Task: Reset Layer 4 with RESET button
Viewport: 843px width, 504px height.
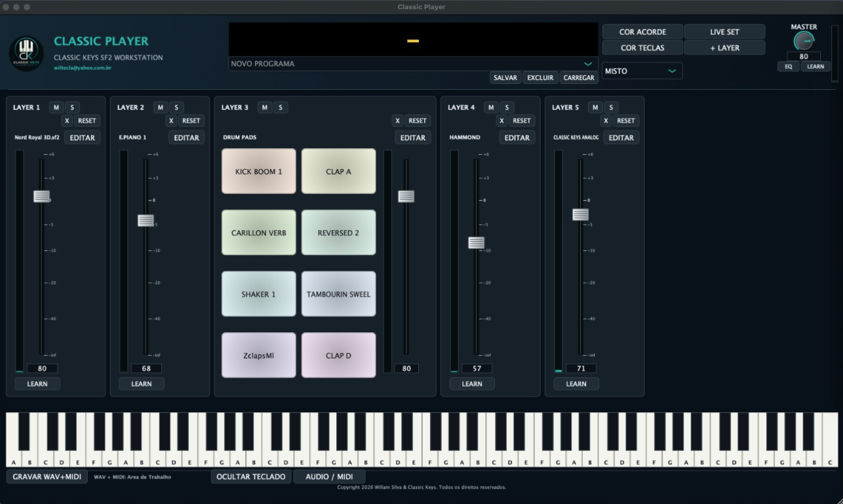Action: [x=522, y=121]
